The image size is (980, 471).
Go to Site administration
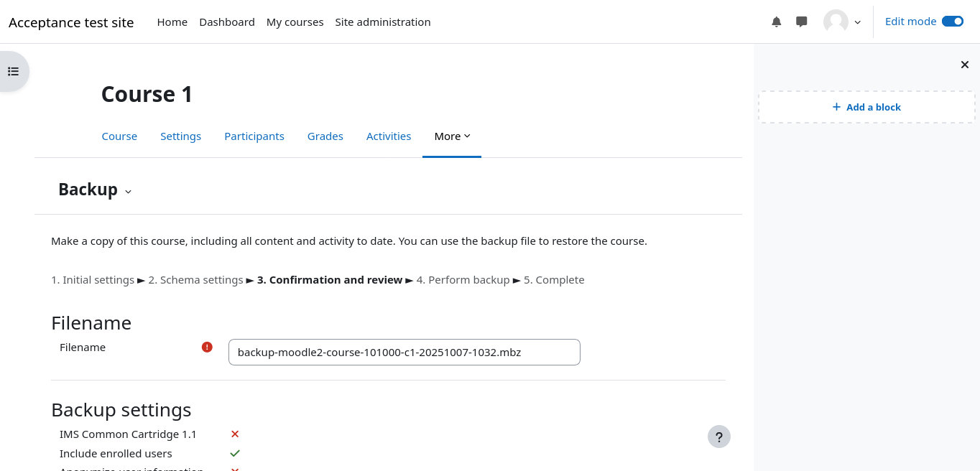point(383,22)
